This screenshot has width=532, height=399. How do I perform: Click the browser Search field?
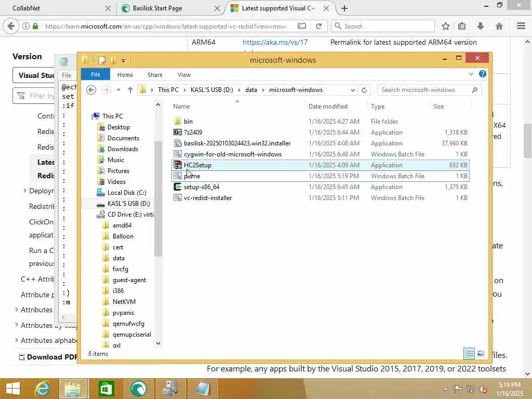click(x=383, y=26)
